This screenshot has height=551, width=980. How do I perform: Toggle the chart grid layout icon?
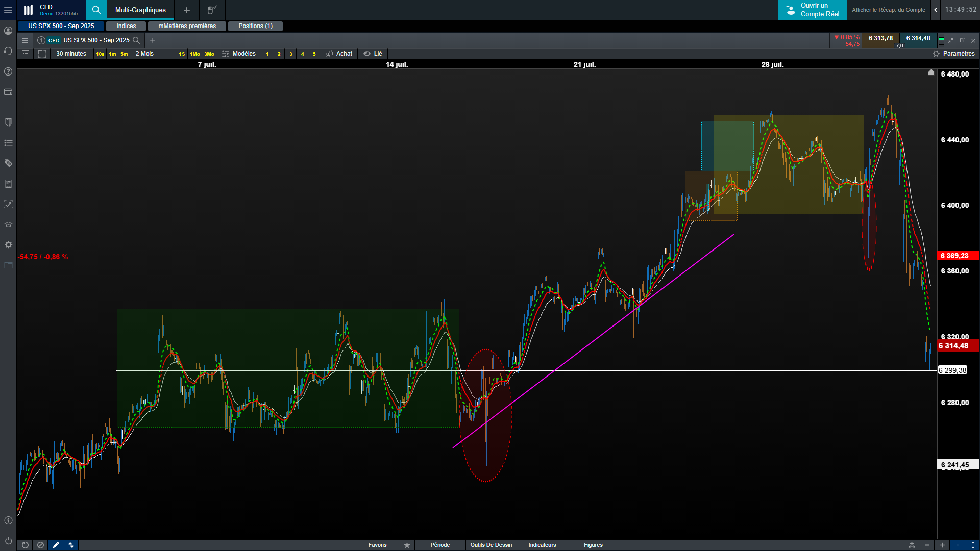42,54
